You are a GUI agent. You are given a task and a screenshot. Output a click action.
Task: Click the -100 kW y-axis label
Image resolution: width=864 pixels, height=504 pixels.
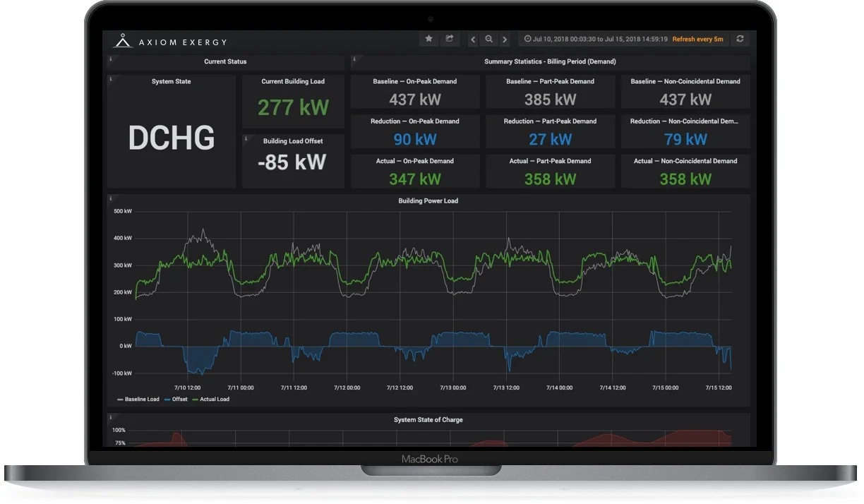[122, 373]
